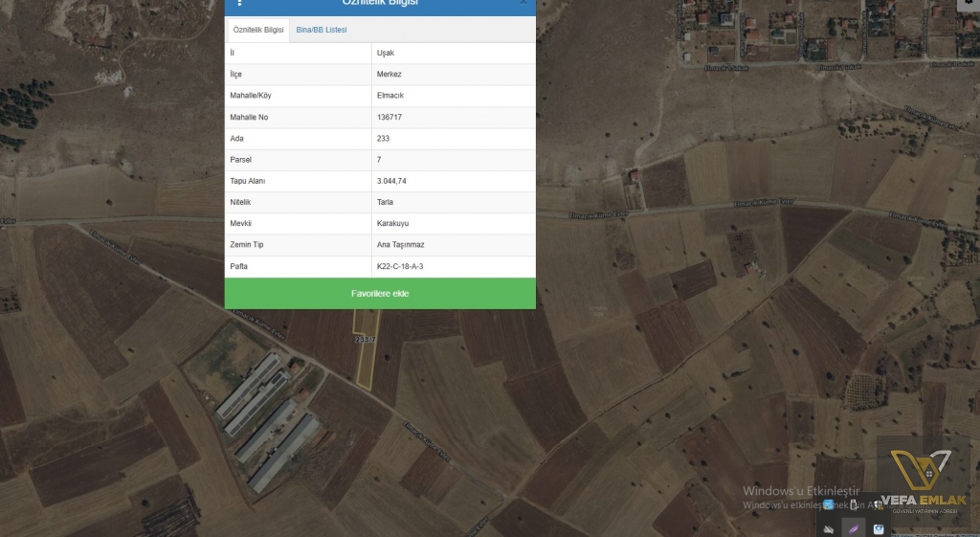The height and width of the screenshot is (537, 980).
Task: Open the blue box app tray icon
Action: pyautogui.click(x=879, y=529)
